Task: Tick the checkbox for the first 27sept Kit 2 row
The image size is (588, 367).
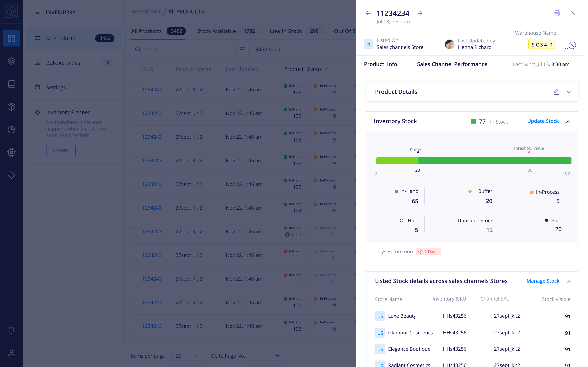Action: [134, 89]
